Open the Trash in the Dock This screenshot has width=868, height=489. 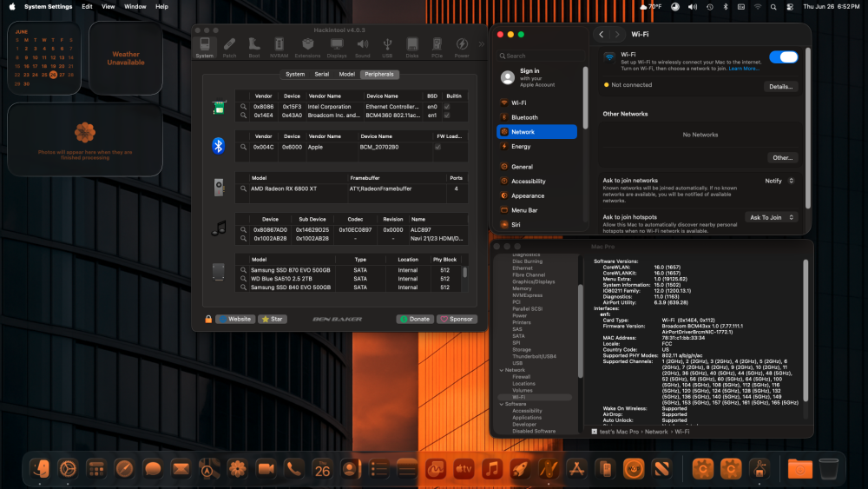coord(828,469)
